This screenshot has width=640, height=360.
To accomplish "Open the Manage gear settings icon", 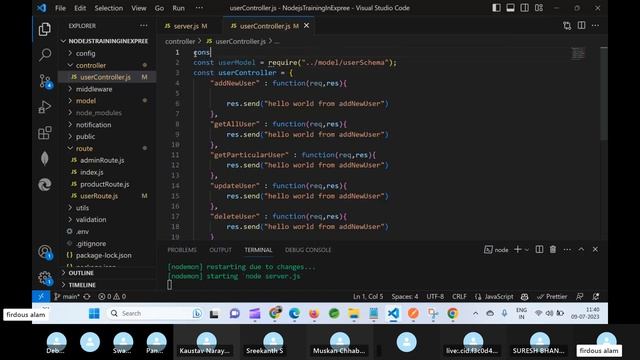I will pos(45,278).
